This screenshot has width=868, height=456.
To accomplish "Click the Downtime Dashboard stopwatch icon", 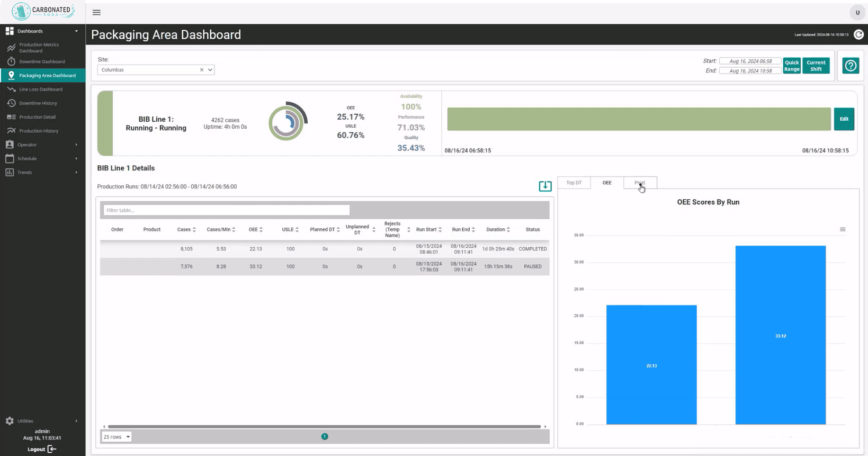I will tap(11, 61).
